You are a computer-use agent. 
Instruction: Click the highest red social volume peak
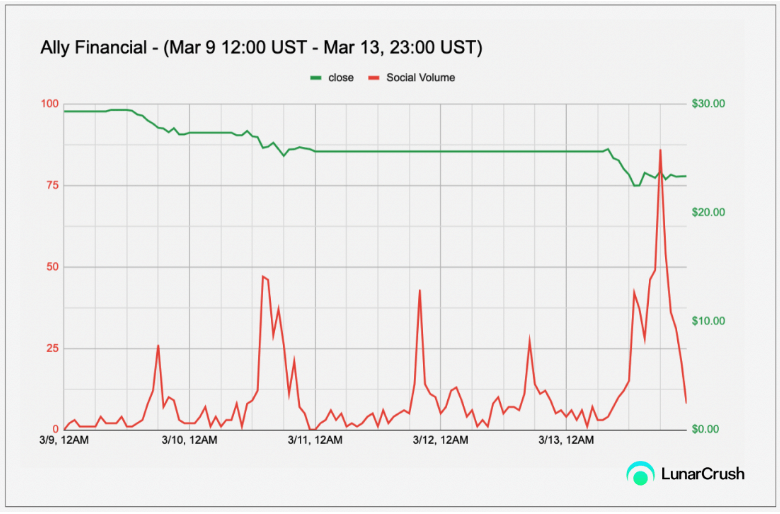point(660,150)
